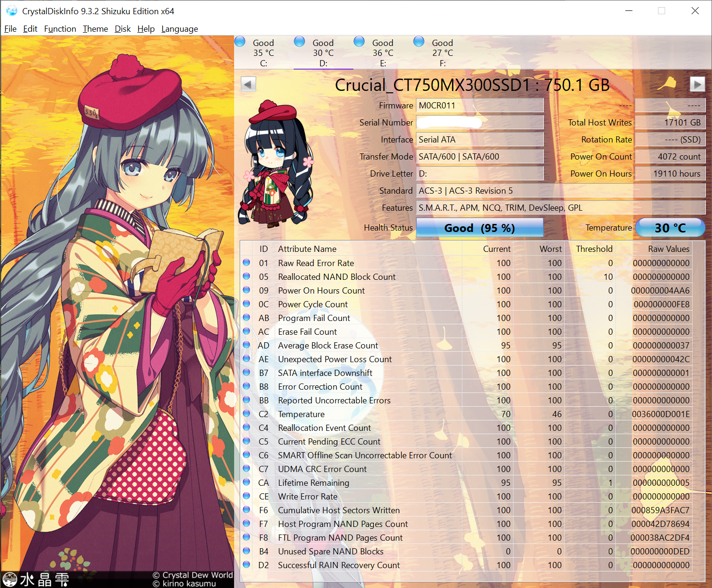Click the status orb for SATA interface Downshift
The width and height of the screenshot is (712, 588).
click(246, 372)
